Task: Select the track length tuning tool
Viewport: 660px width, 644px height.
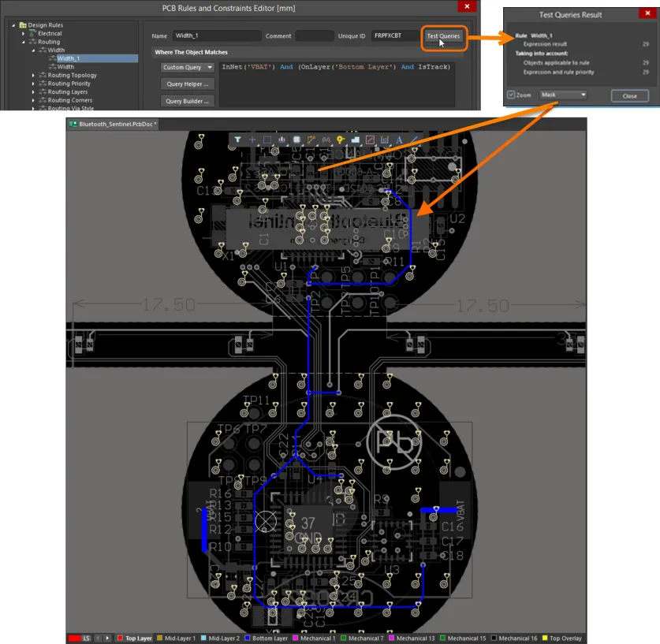Action: (326, 140)
